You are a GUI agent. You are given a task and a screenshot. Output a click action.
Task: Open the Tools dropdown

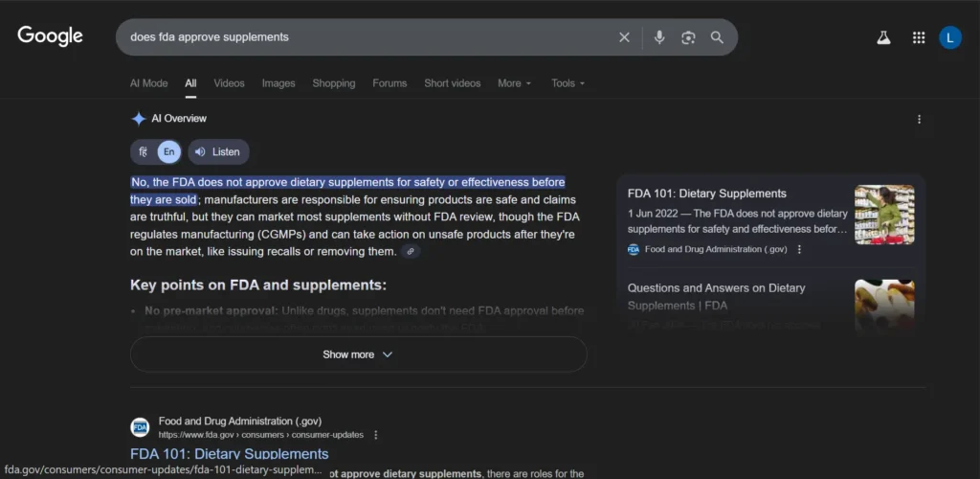(x=568, y=83)
